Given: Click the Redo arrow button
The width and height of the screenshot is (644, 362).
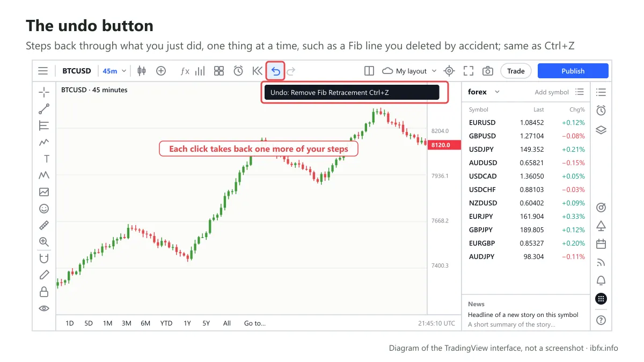Looking at the screenshot, I should [291, 71].
